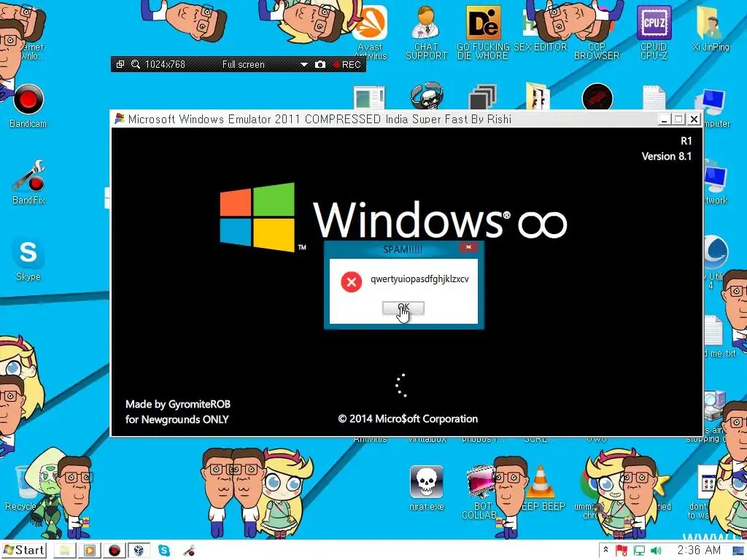Open the CCP BROWSER desktop shortcut
The width and height of the screenshot is (747, 560).
(597, 32)
